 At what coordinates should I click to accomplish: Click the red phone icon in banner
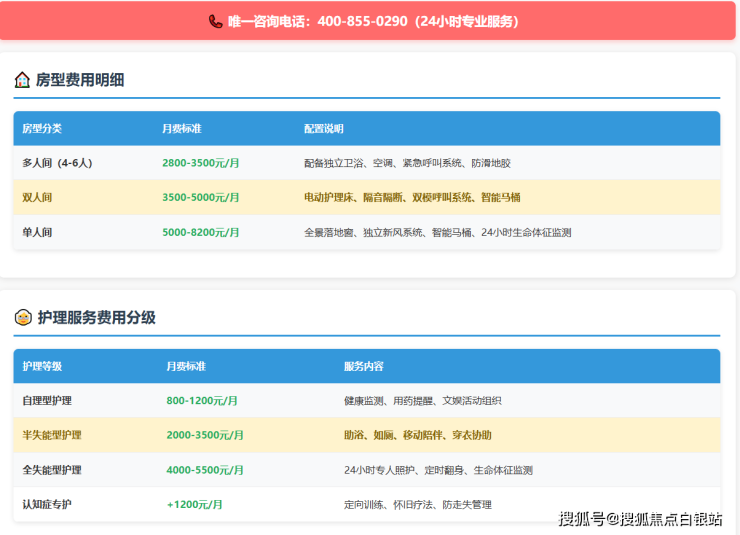tap(216, 21)
